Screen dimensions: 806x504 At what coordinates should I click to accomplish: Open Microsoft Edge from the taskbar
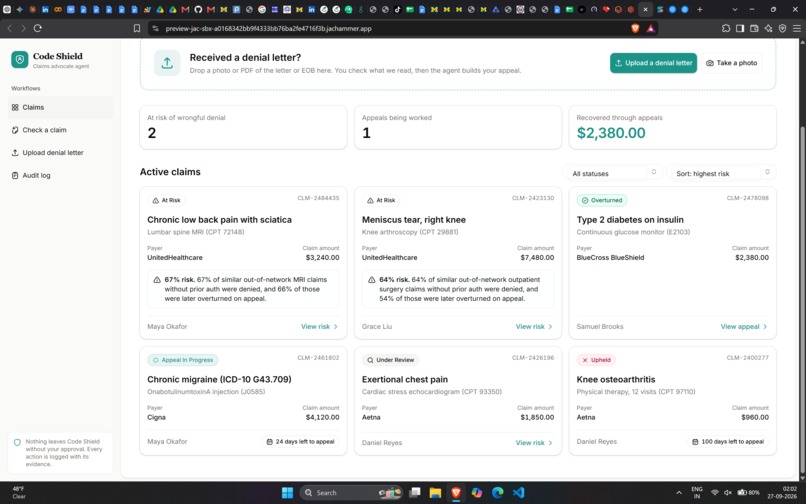498,493
